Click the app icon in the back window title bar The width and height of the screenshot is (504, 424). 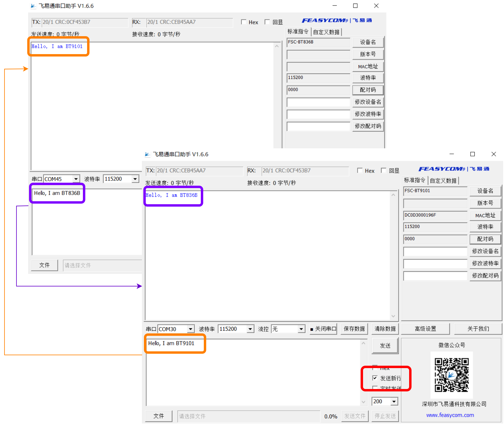point(33,6)
